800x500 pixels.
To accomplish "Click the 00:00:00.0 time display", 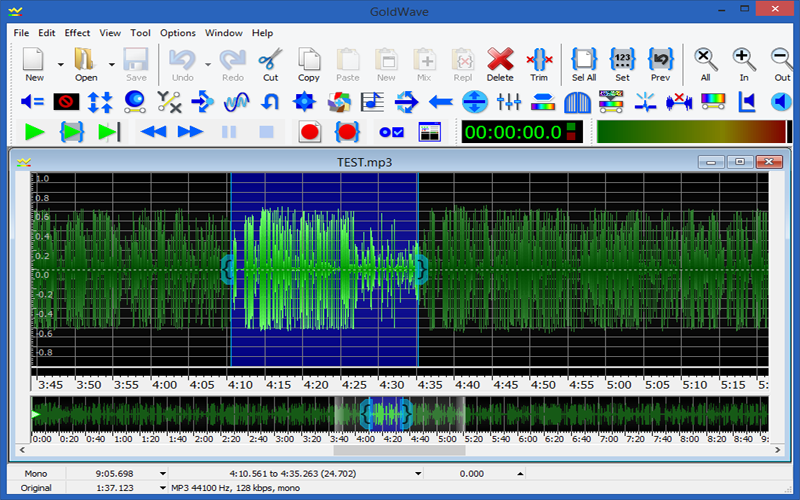I will 521,133.
